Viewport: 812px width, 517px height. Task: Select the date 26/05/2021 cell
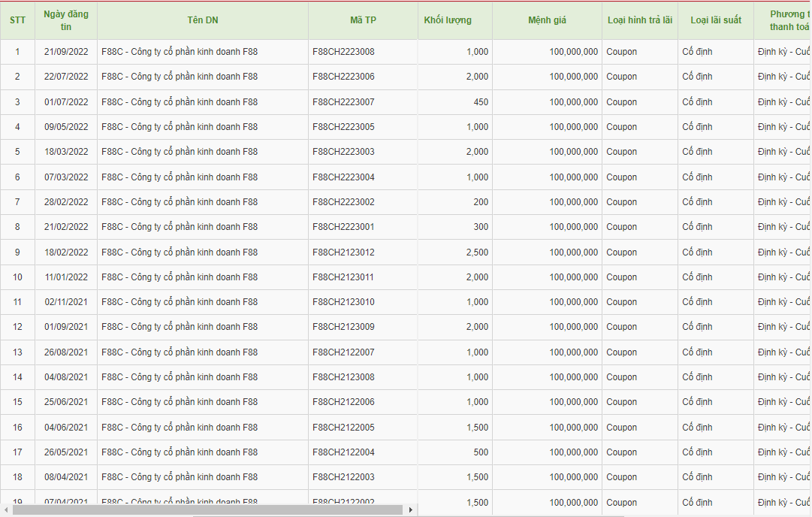(66, 452)
